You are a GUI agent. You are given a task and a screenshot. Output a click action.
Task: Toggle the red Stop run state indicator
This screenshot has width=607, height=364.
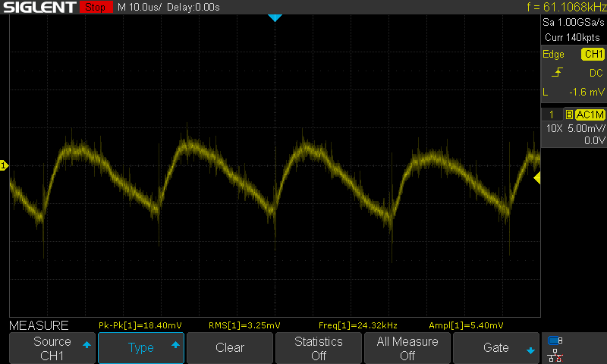94,8
